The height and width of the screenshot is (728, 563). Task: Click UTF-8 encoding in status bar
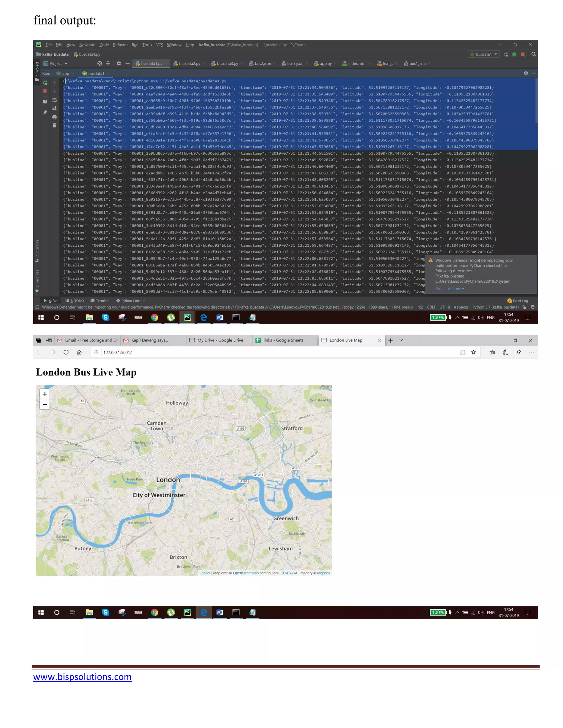pyautogui.click(x=445, y=307)
